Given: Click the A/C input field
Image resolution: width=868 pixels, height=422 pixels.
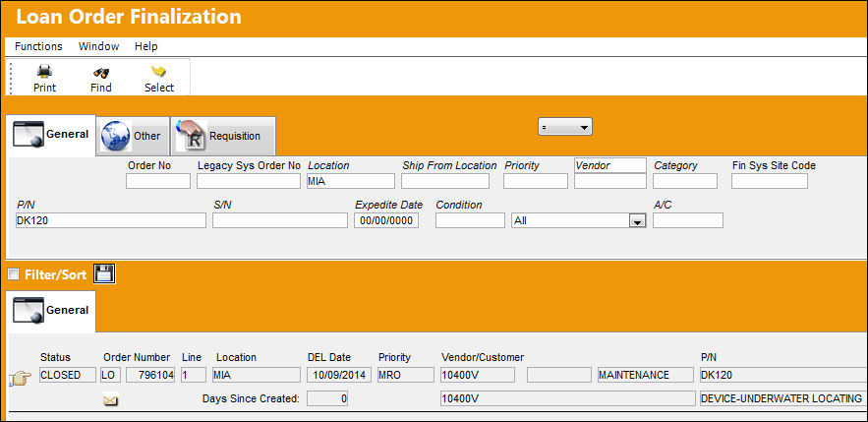Looking at the screenshot, I should [688, 220].
